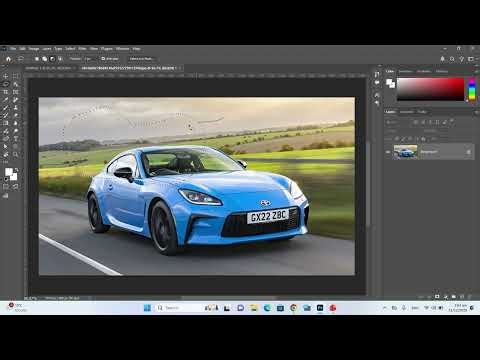Create a new fill or adjustment layer

(x=445, y=296)
